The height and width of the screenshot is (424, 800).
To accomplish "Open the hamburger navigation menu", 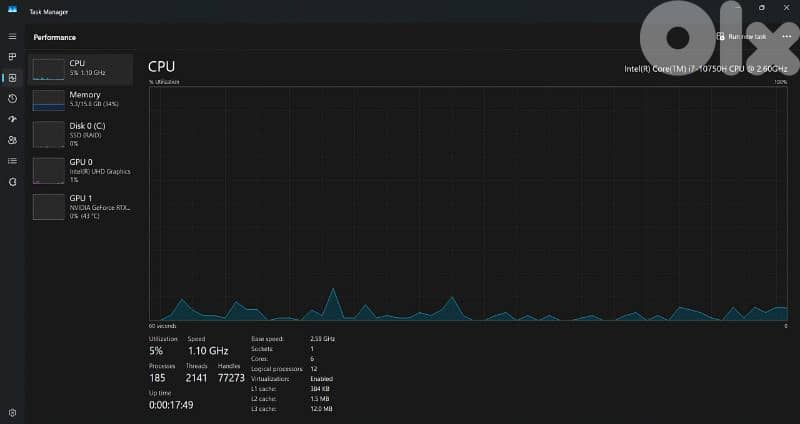I will pyautogui.click(x=12, y=36).
